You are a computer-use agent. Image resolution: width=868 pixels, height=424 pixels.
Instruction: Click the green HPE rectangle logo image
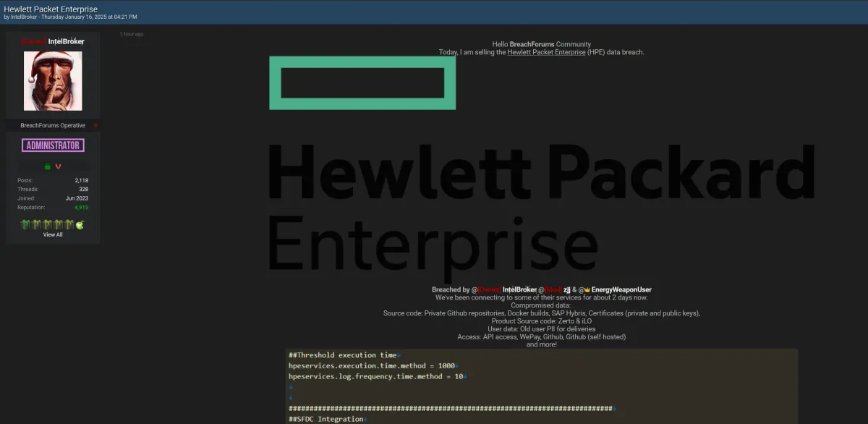pos(362,83)
